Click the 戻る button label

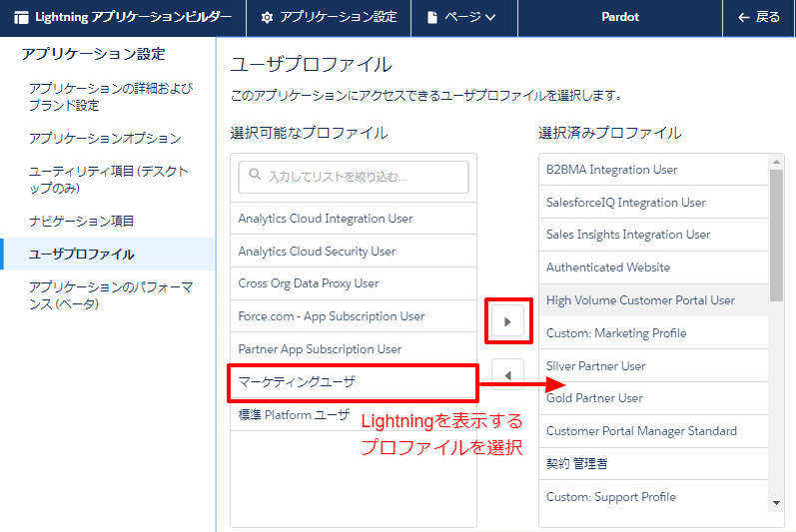tap(767, 17)
